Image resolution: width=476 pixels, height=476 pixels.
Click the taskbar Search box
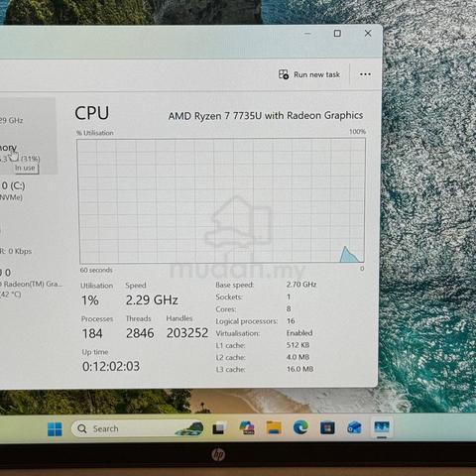(x=137, y=428)
